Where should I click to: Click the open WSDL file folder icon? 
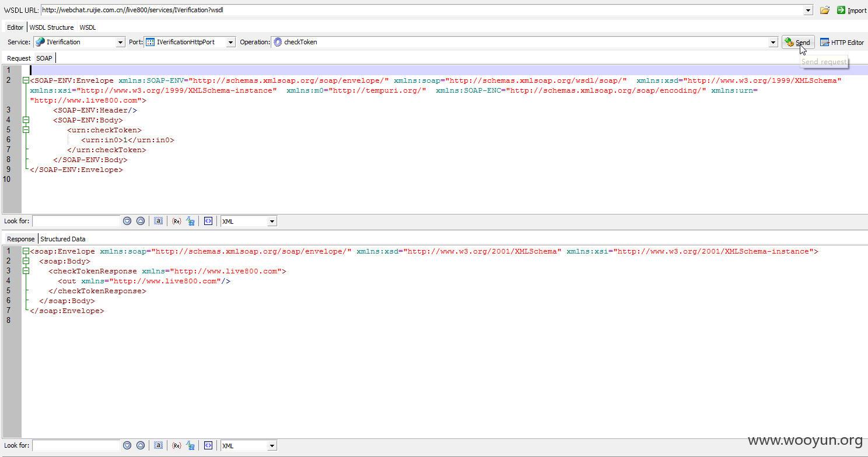[824, 10]
